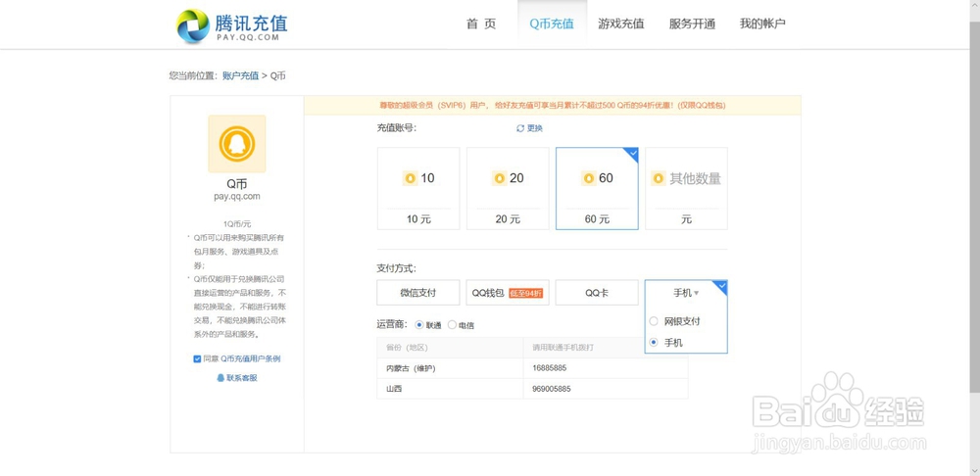Click the 省份 (地区) column header
Viewport: 980px width, 476px height.
coord(450,348)
